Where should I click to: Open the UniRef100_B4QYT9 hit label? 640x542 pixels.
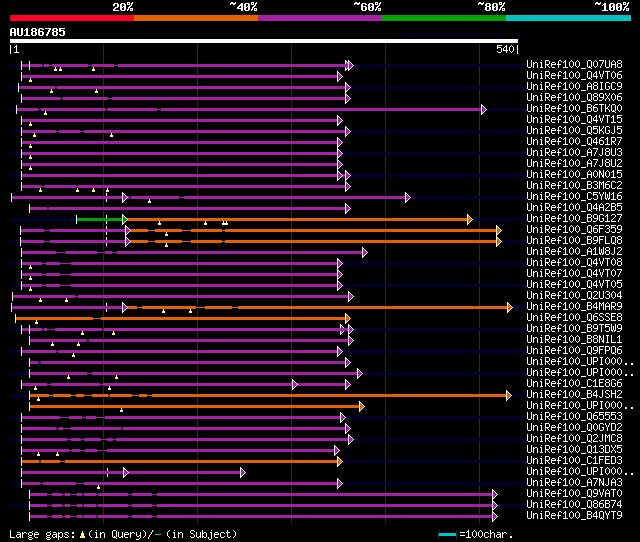pyautogui.click(x=574, y=515)
